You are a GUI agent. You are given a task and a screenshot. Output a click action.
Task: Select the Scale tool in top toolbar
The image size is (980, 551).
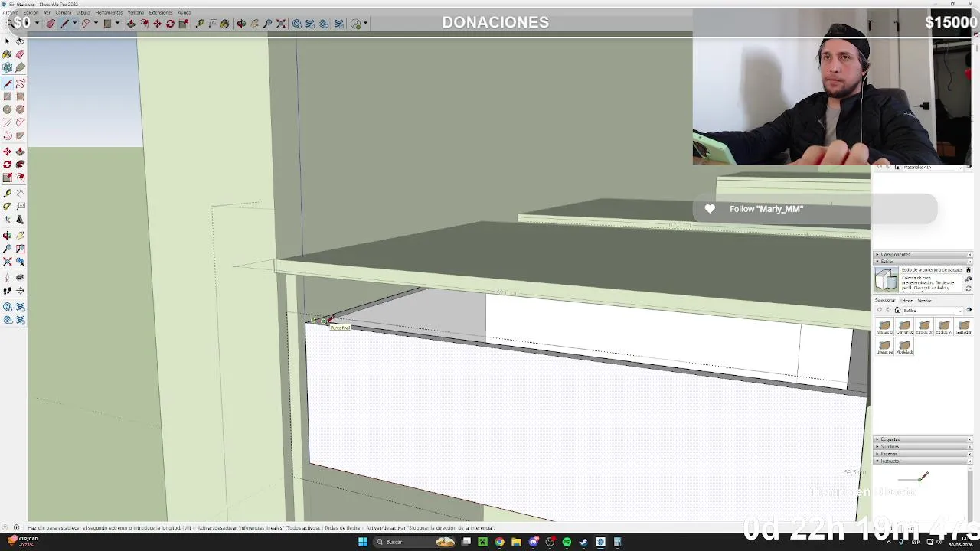click(184, 24)
